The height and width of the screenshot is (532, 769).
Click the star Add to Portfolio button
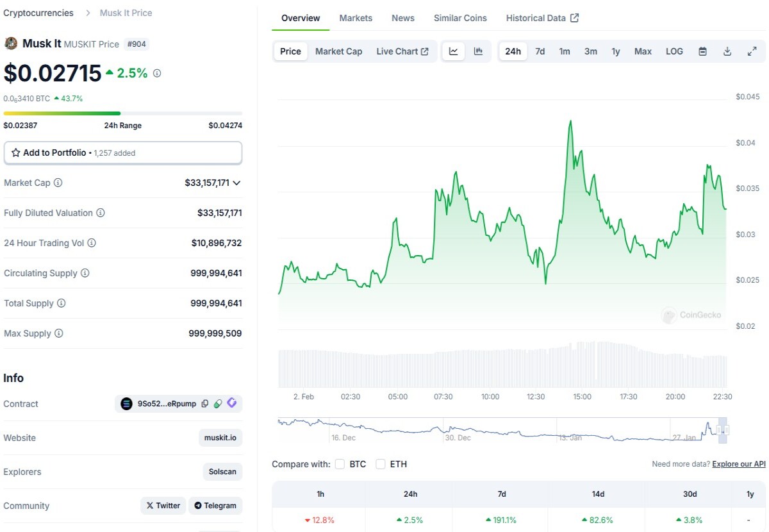pyautogui.click(x=123, y=153)
